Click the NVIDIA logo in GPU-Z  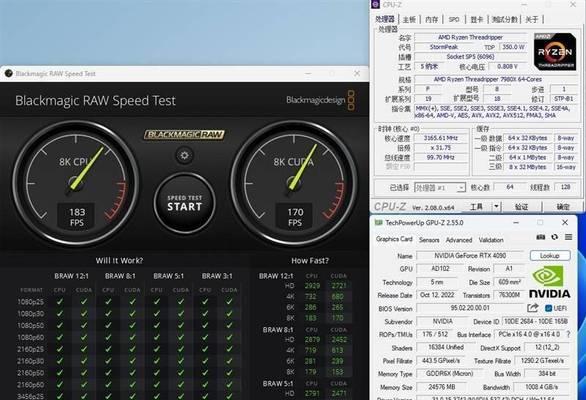click(x=549, y=282)
